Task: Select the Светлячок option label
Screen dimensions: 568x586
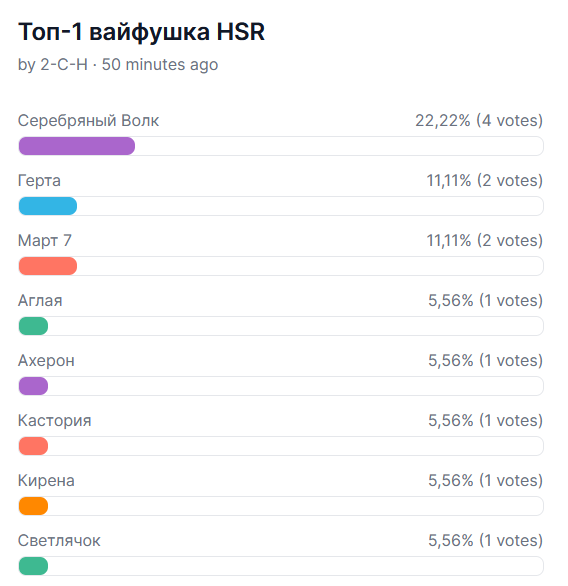Action: (x=59, y=541)
